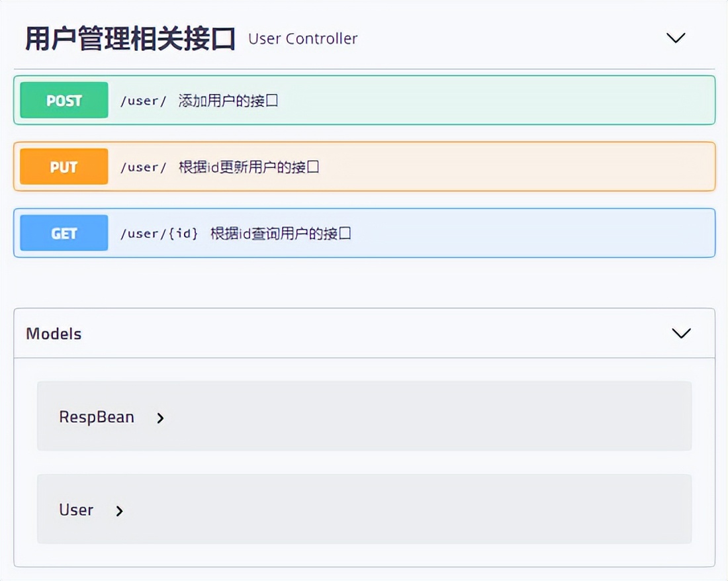Image resolution: width=728 pixels, height=581 pixels.
Task: Click the User Controller section title
Action: tap(302, 38)
